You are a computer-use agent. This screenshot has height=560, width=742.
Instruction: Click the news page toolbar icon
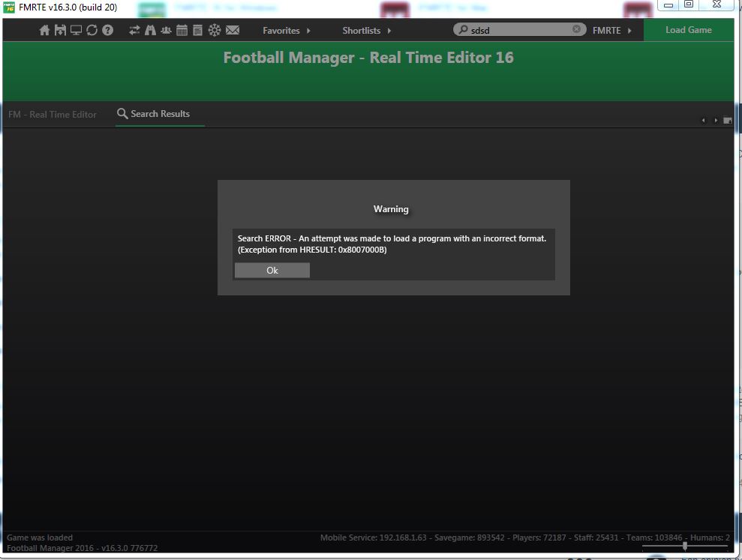coord(198,30)
